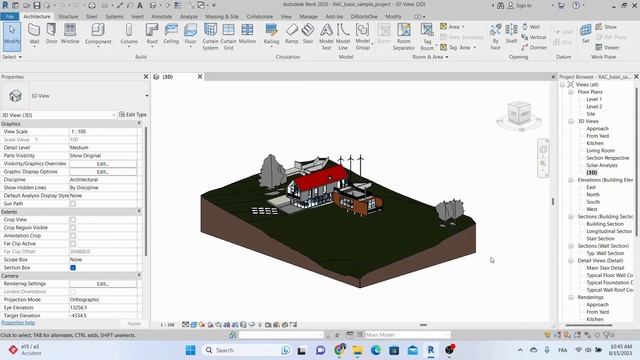Select the Shaft opening tool
The image size is (640, 360).
(511, 34)
